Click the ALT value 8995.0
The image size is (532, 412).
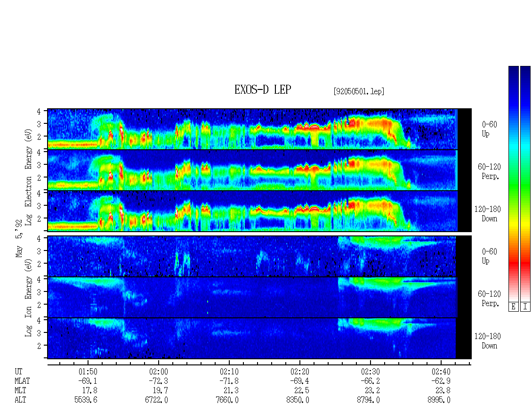pyautogui.click(x=439, y=400)
